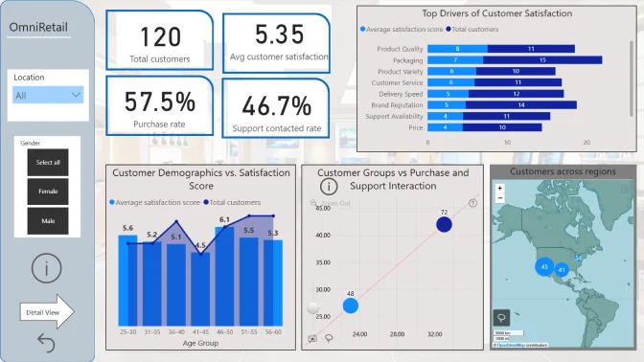Screen dimensions: 644x362
Task: Click the lasso icon below scatter chart
Action: point(329,338)
